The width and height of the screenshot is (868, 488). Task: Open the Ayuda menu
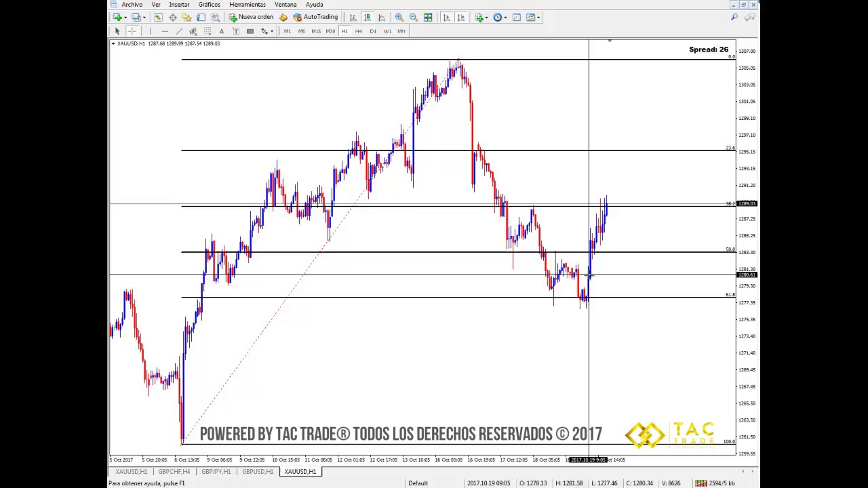314,4
